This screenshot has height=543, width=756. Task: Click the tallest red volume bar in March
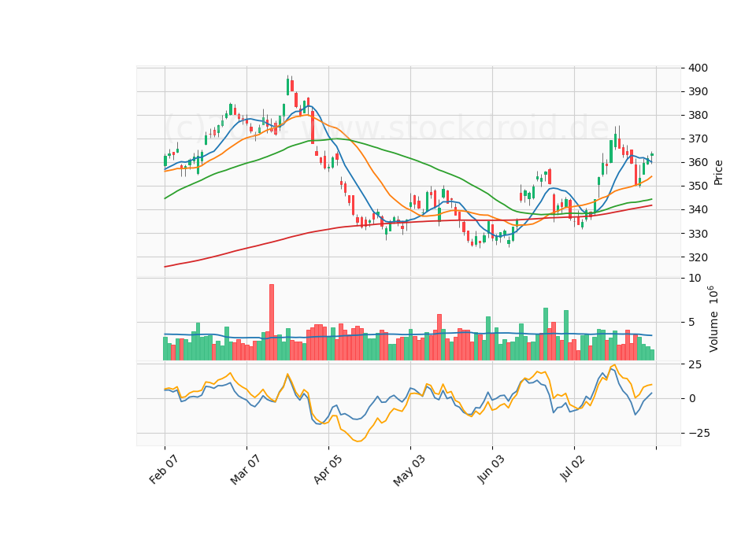(x=272, y=323)
